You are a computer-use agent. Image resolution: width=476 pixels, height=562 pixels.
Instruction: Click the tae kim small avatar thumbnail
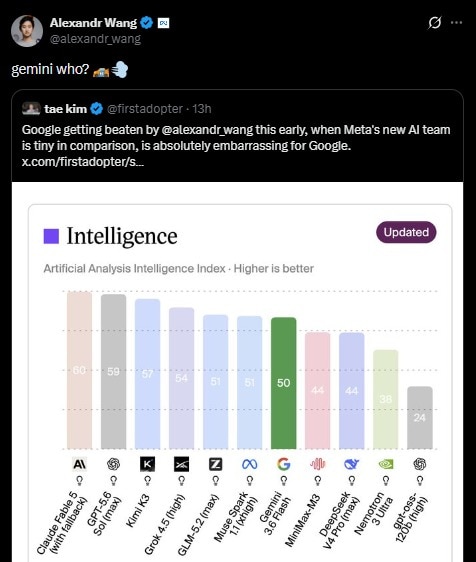coord(31,109)
